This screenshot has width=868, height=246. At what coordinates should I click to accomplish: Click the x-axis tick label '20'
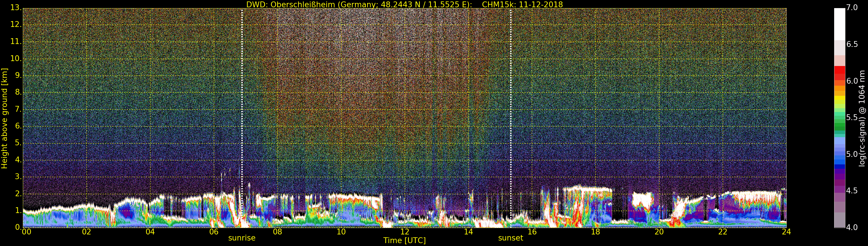click(x=659, y=232)
